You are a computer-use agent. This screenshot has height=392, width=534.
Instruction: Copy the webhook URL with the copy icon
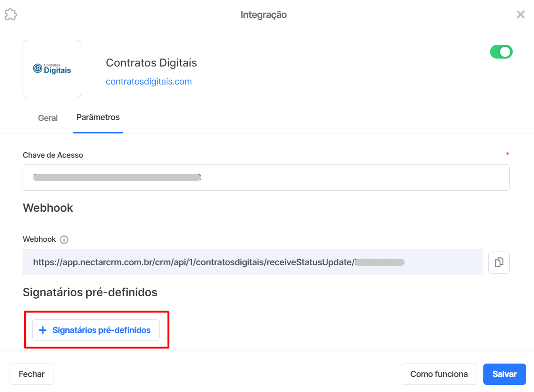click(499, 262)
